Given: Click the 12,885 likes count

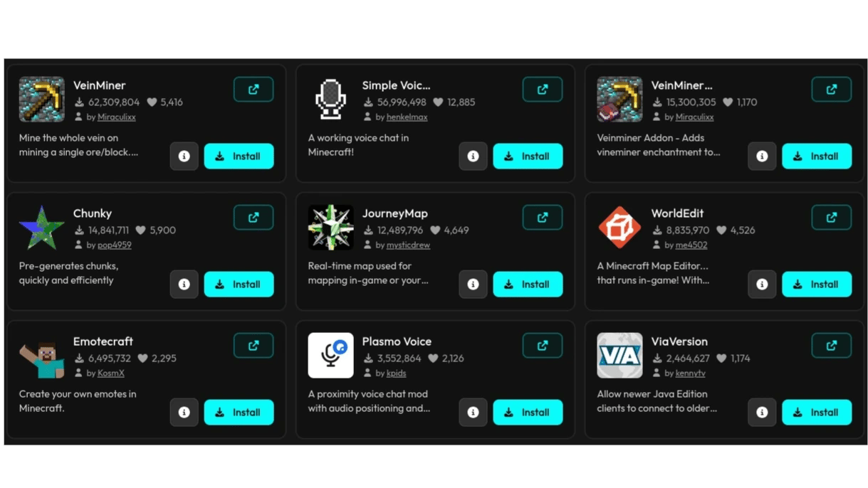Looking at the screenshot, I should [x=461, y=102].
